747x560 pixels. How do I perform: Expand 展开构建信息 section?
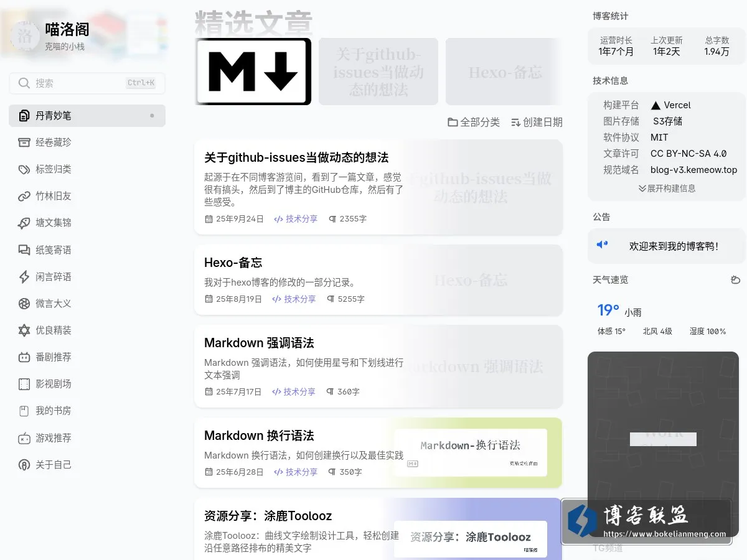tap(667, 188)
